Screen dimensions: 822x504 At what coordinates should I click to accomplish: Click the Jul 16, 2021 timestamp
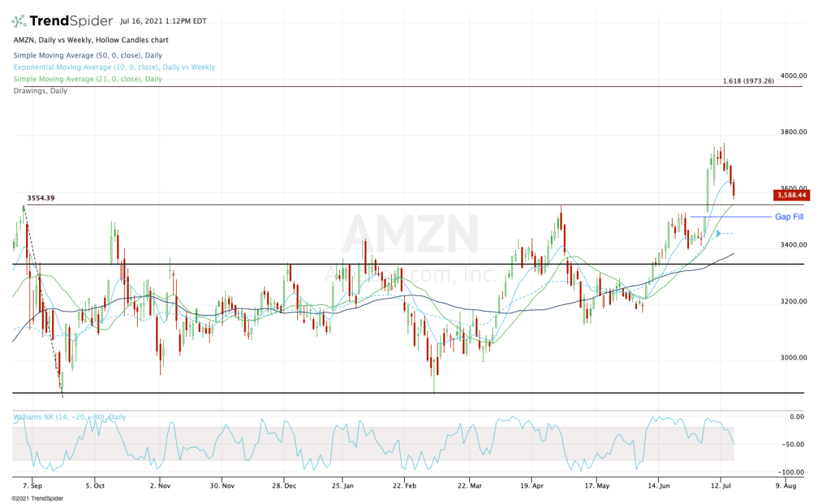[173, 21]
